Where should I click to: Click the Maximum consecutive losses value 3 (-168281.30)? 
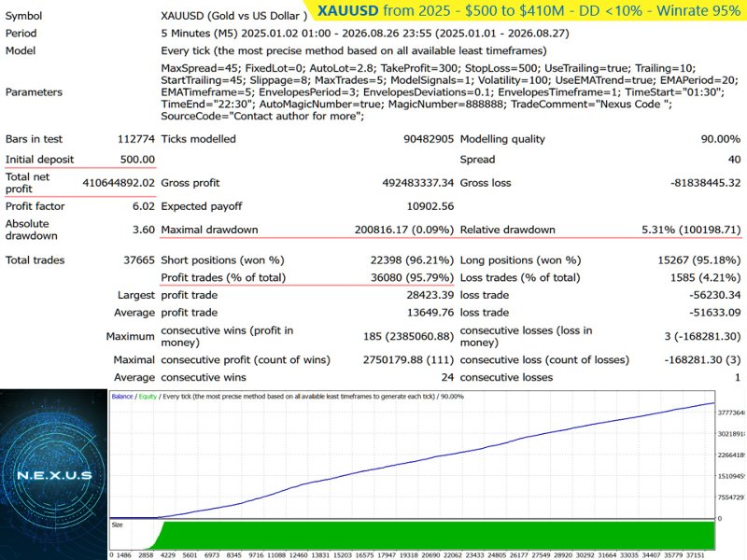pyautogui.click(x=702, y=336)
